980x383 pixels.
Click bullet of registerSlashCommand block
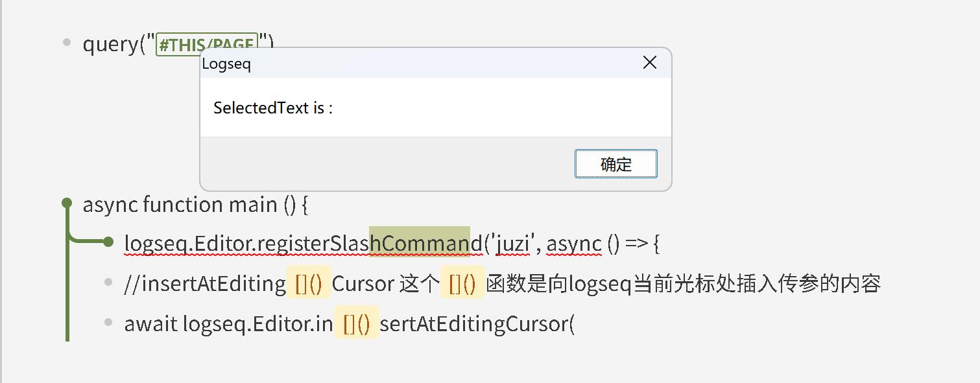tap(108, 242)
